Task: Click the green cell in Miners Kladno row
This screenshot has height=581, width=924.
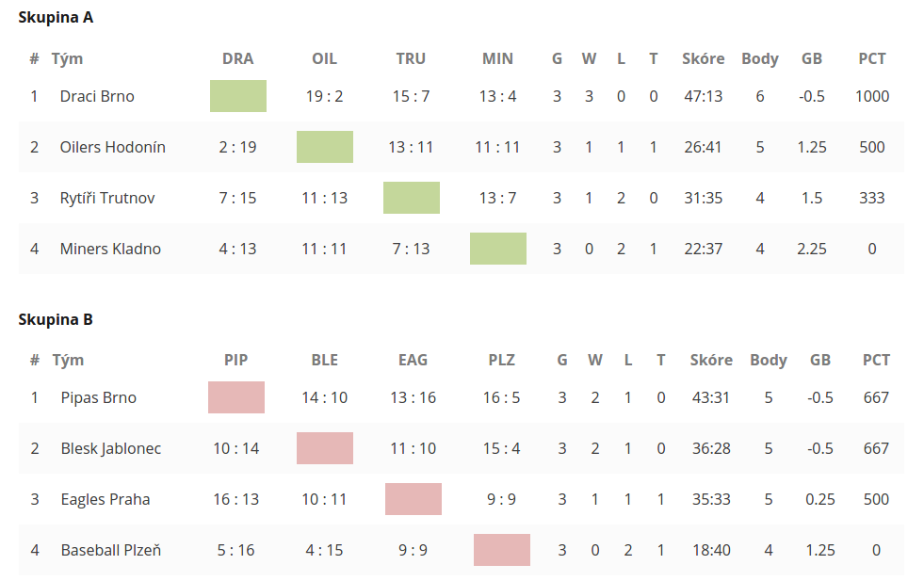Action: coord(498,249)
